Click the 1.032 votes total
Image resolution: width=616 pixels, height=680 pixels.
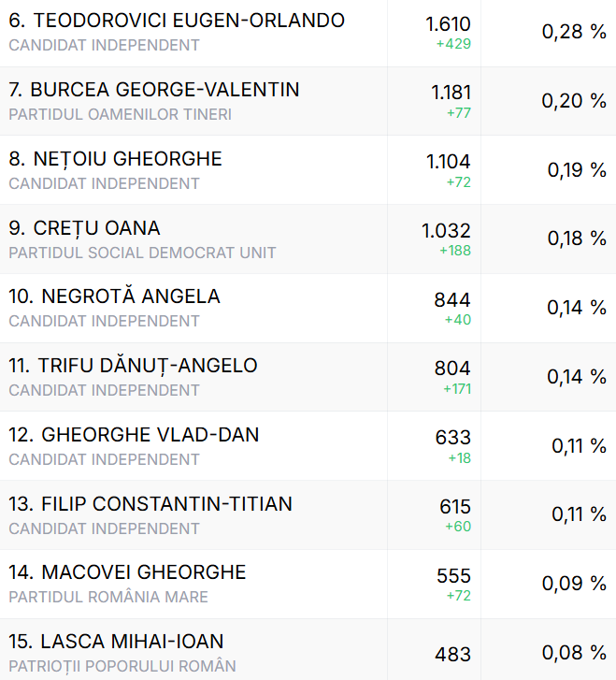(x=446, y=231)
